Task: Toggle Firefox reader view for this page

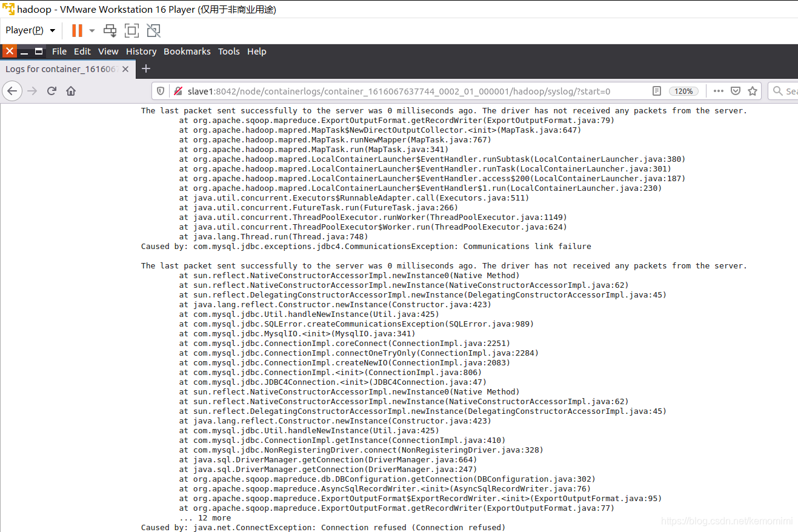Action: point(656,91)
